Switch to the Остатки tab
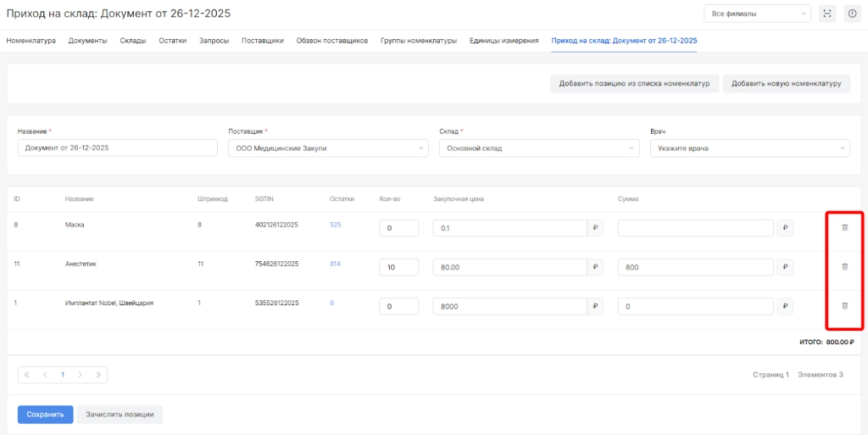Viewport: 868px width, 435px height. [x=172, y=41]
